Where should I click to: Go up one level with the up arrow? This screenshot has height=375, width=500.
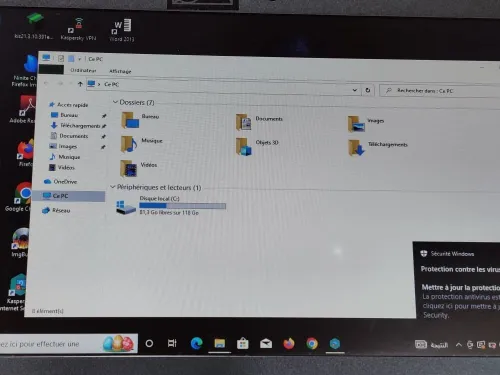pyautogui.click(x=80, y=84)
